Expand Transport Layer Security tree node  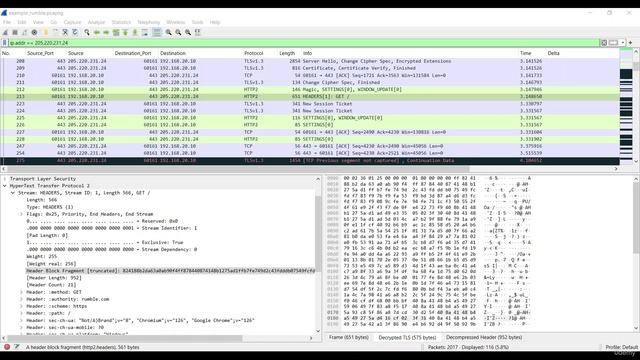pos(5,179)
